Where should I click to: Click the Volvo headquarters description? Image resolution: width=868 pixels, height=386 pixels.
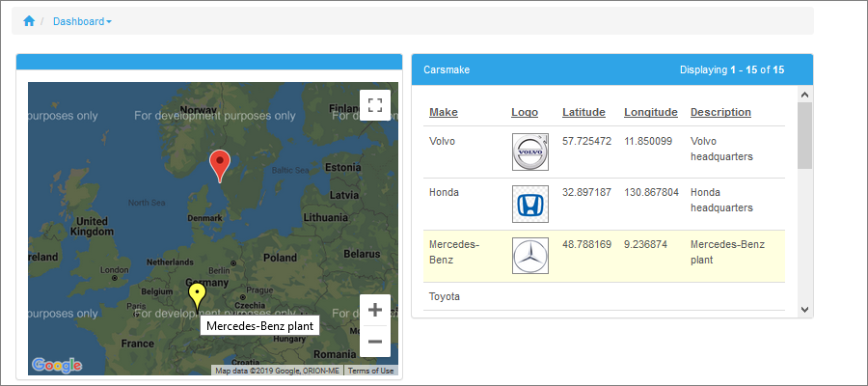(x=721, y=149)
